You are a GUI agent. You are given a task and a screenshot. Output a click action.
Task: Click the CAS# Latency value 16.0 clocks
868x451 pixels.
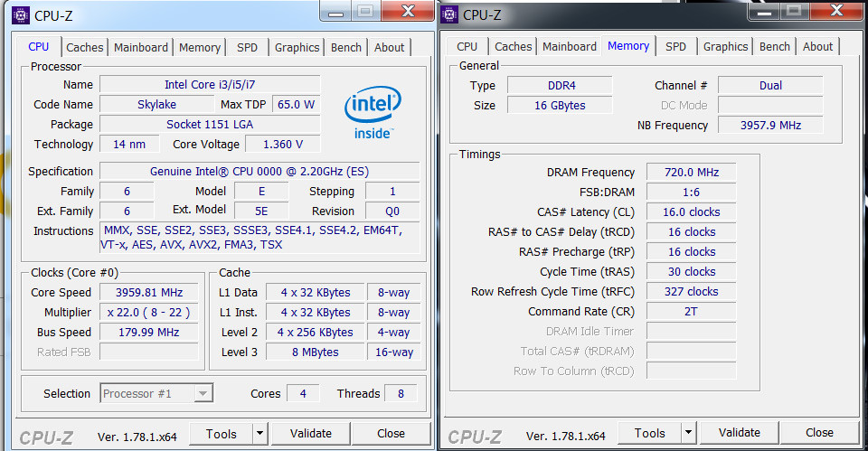[692, 211]
